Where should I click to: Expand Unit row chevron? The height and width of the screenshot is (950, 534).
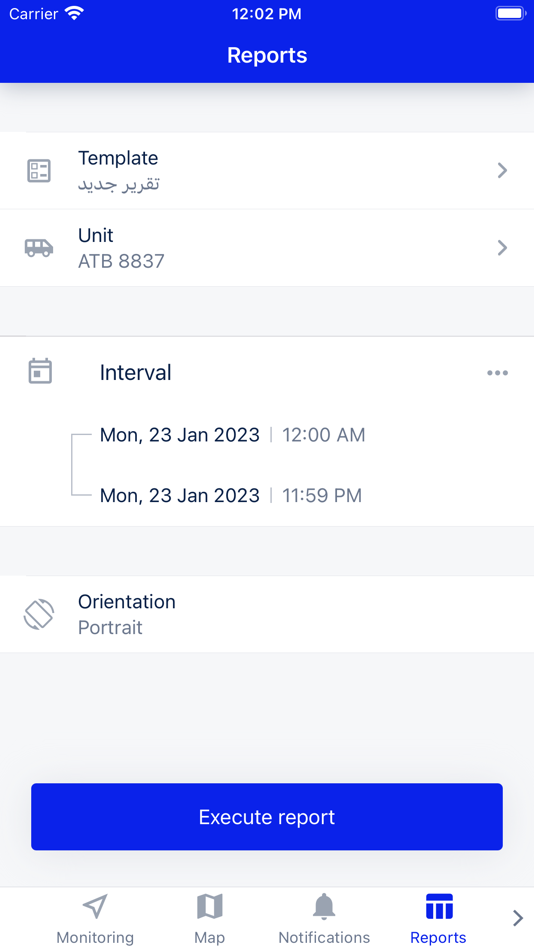[502, 248]
